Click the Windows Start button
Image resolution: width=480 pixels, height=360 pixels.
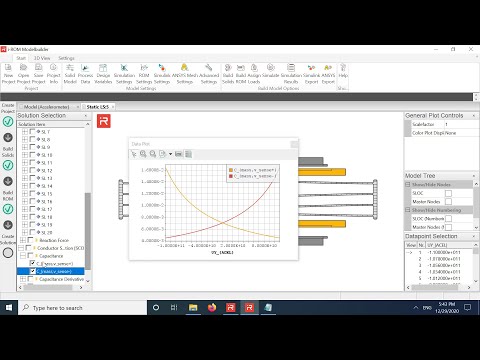(x=9, y=307)
